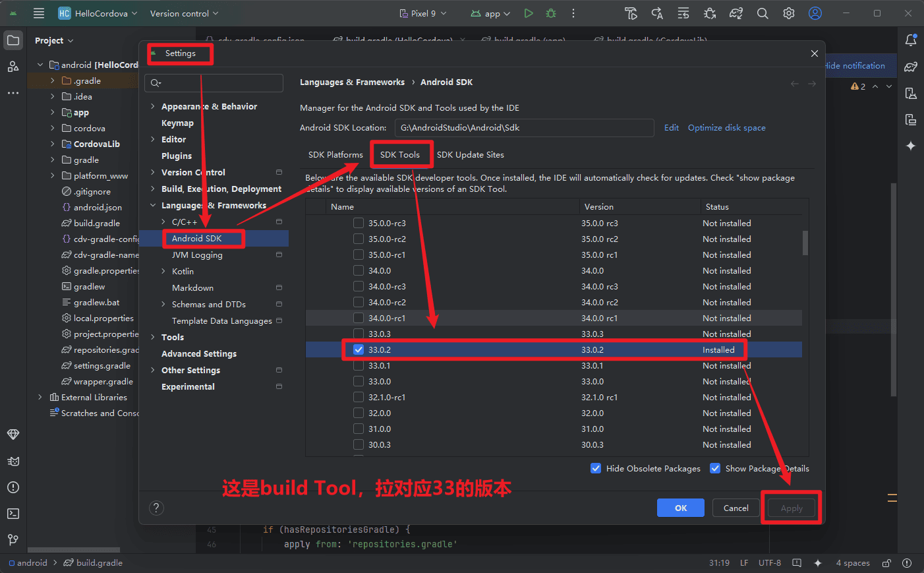The width and height of the screenshot is (924, 573).
Task: Open the Notifications bell icon
Action: pos(911,40)
